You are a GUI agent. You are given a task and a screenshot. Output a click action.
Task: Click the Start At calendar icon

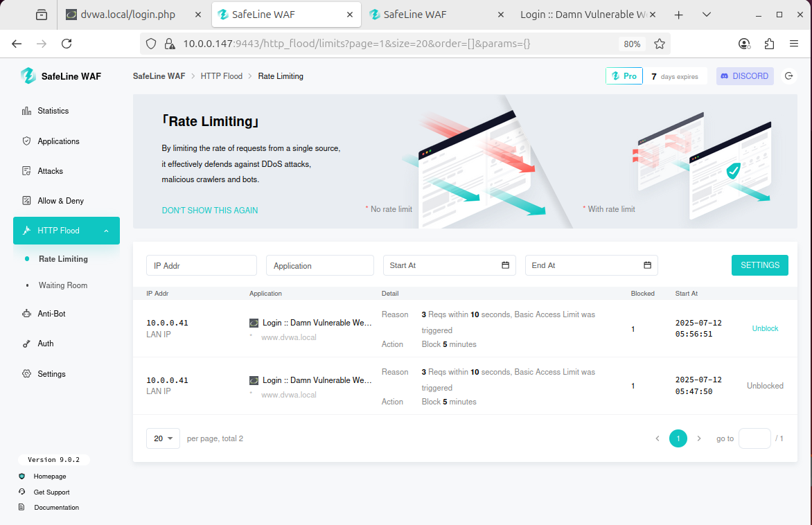tap(506, 265)
